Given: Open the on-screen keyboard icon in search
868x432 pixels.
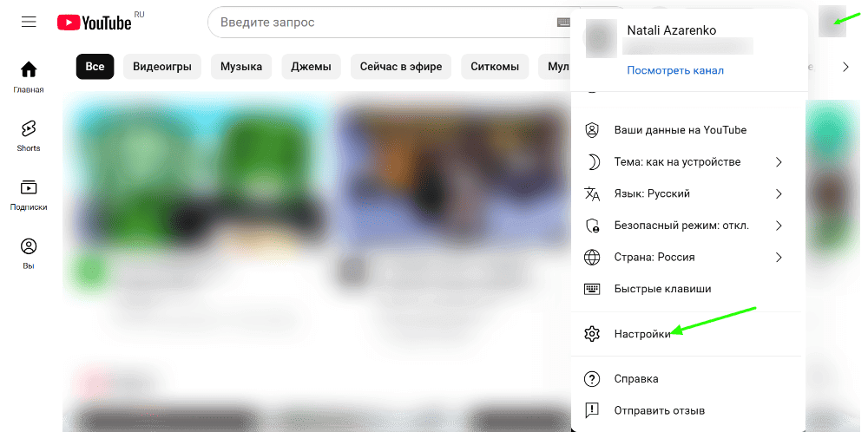Looking at the screenshot, I should [x=563, y=23].
